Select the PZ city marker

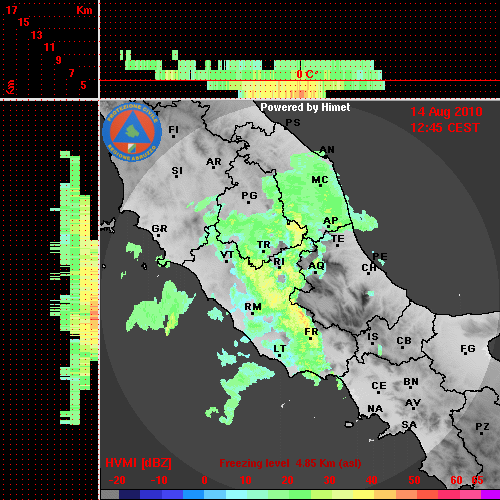pyautogui.click(x=481, y=433)
